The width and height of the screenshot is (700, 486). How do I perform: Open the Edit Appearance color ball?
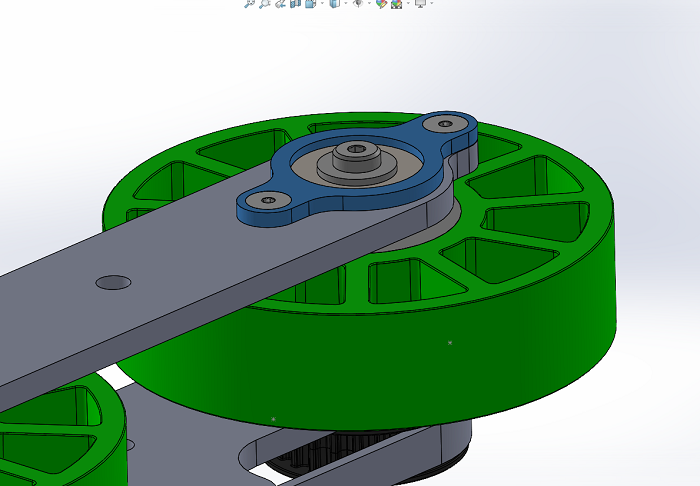[x=381, y=3]
